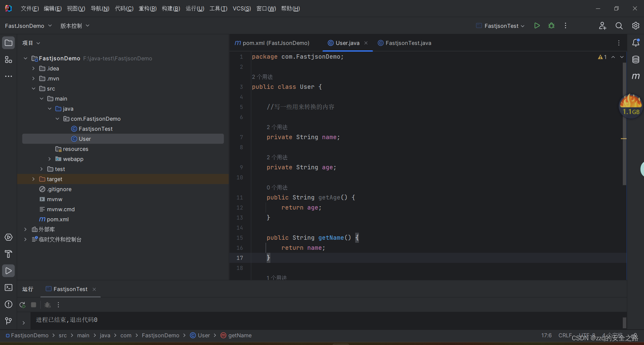Collapse the src folder
This screenshot has width=644, height=345.
tap(34, 89)
